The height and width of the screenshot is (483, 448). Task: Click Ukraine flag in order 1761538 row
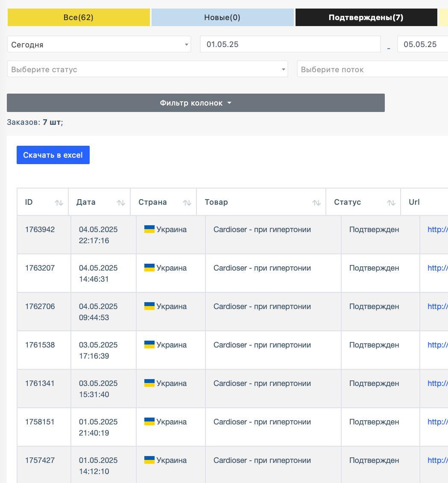(149, 345)
